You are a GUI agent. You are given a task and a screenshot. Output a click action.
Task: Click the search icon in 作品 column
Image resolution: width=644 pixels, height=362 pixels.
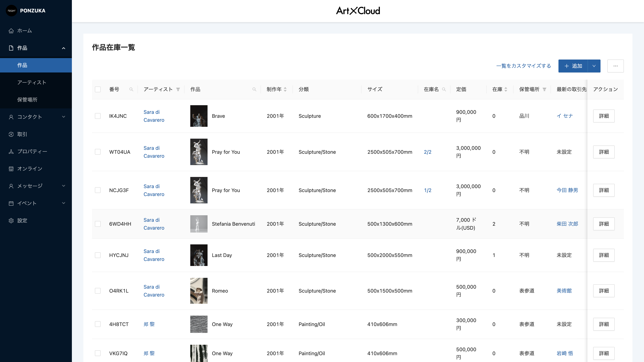coord(254,89)
